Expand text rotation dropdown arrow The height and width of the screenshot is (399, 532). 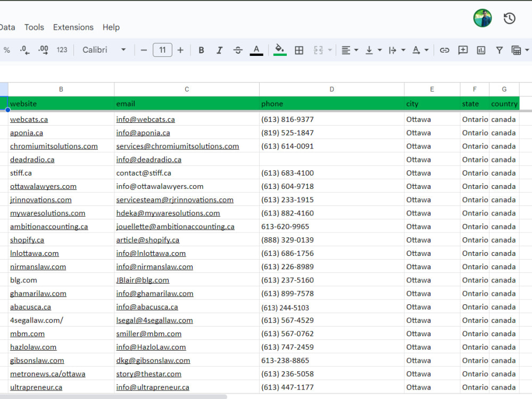[427, 50]
